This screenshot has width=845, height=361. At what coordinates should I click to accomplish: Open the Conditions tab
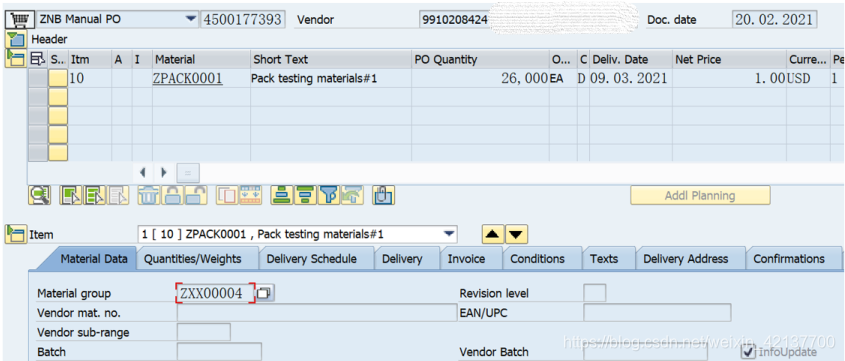pos(537,259)
